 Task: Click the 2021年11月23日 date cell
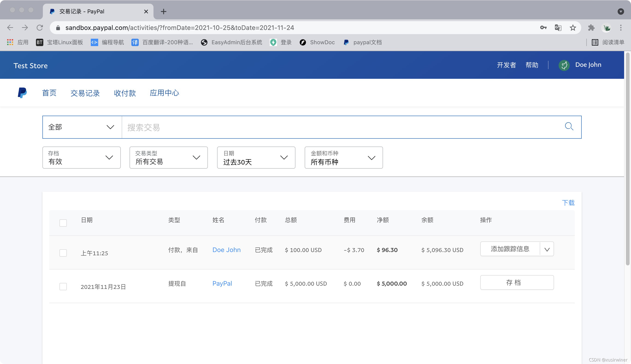click(x=103, y=287)
